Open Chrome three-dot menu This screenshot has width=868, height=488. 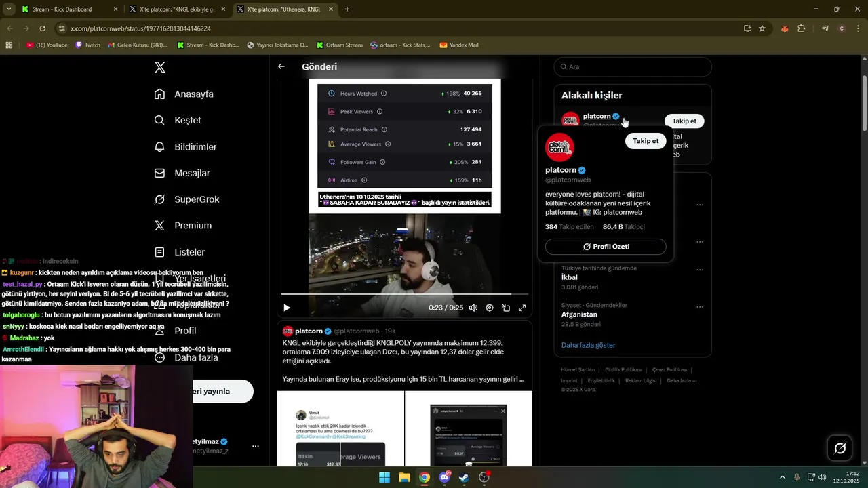click(x=859, y=28)
